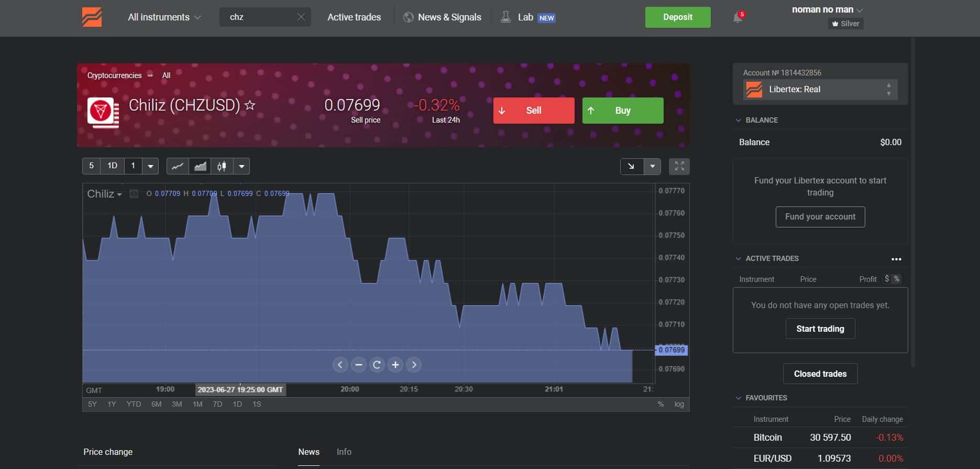Set chart range to 1Y

[x=112, y=404]
